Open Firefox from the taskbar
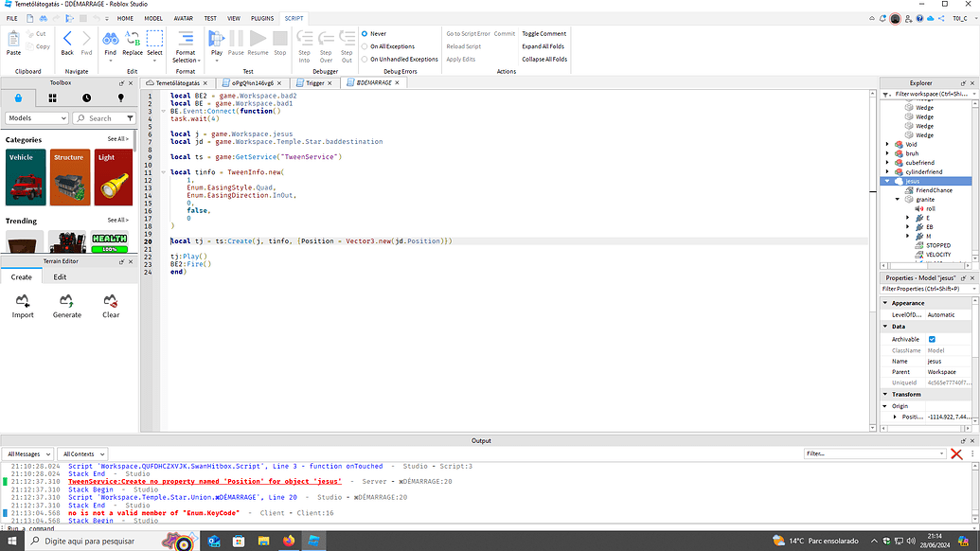This screenshot has width=980, height=551. [288, 541]
